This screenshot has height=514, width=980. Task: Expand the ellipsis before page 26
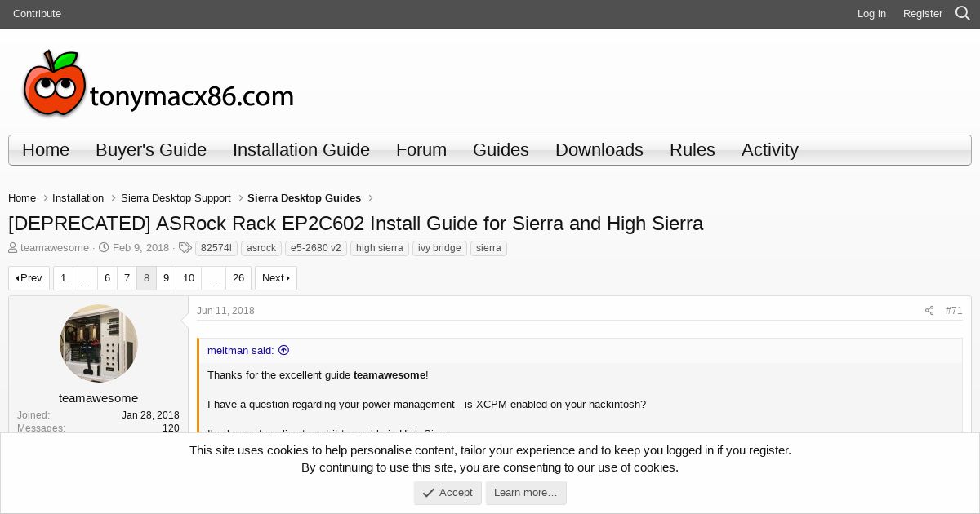click(213, 278)
